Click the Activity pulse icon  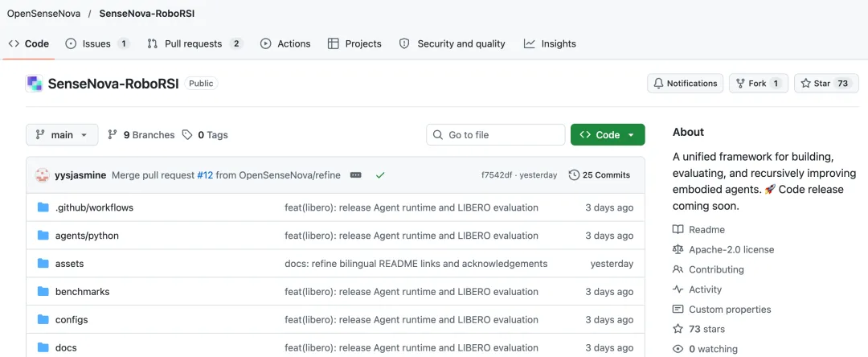click(x=678, y=289)
